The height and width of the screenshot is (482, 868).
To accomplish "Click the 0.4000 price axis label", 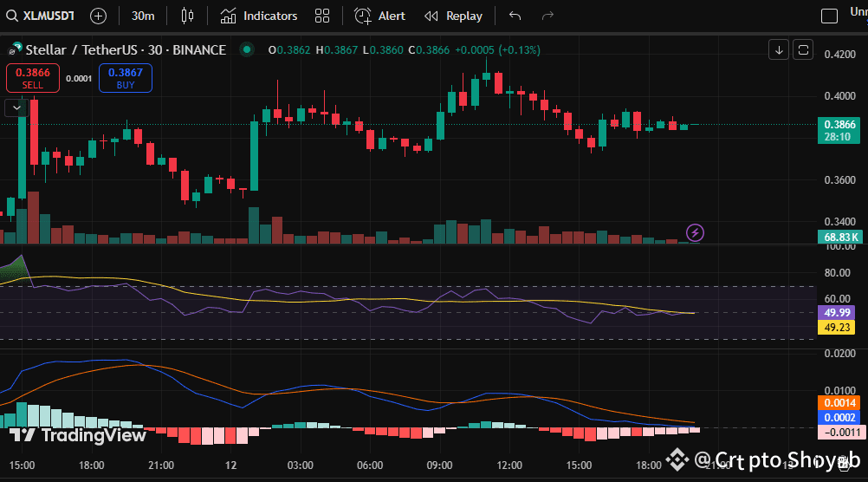I will click(839, 96).
